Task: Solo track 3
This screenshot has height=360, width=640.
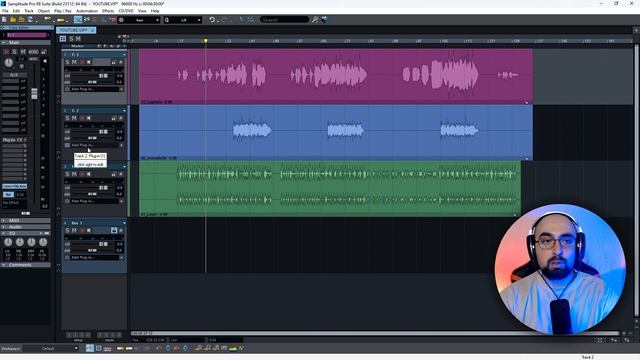Action: pos(67,174)
